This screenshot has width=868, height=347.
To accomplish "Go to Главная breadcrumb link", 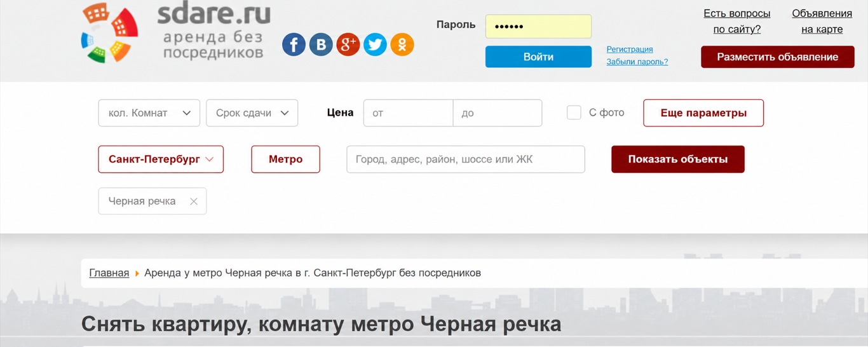I will click(109, 273).
